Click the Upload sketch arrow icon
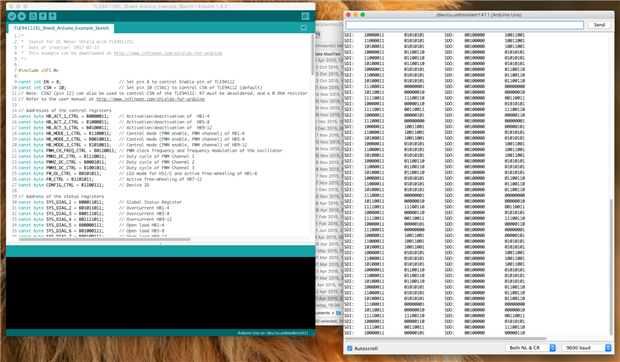 [x=22, y=16]
